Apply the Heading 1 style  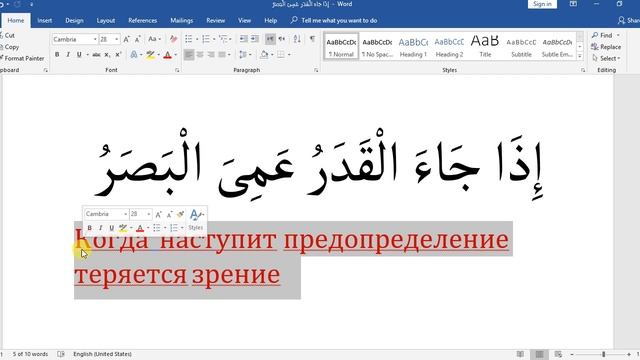click(413, 47)
